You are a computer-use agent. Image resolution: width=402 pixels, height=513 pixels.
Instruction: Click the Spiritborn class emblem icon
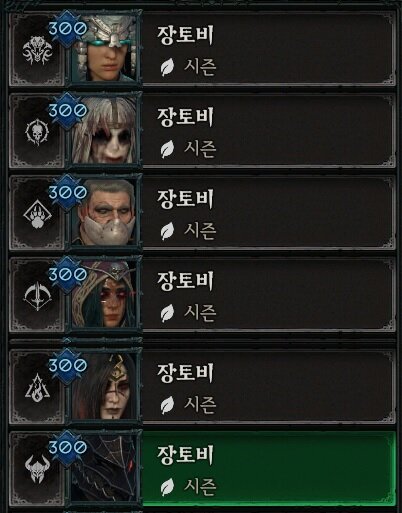(x=37, y=50)
